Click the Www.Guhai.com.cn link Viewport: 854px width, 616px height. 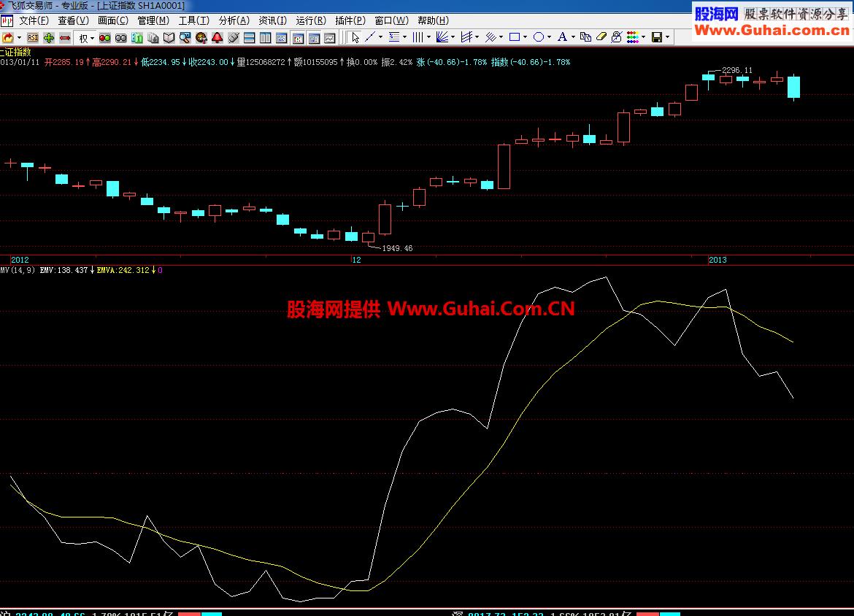(x=772, y=30)
